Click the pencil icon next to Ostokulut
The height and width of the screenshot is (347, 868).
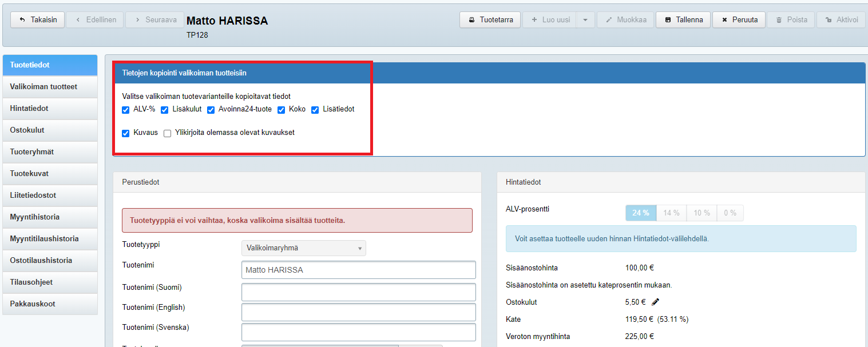point(656,302)
